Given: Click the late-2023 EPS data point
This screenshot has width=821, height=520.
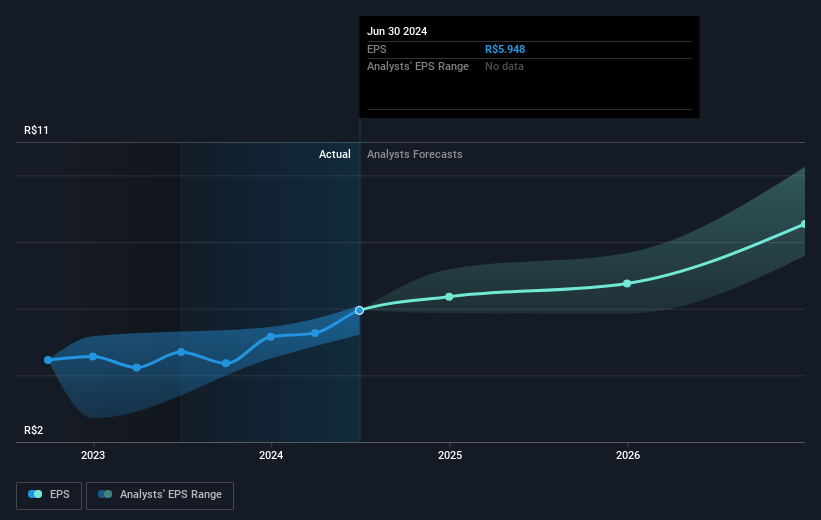Looking at the screenshot, I should pos(226,363).
